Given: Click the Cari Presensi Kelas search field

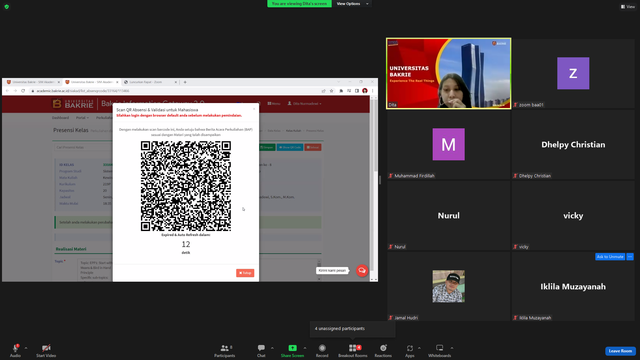Looking at the screenshot, I should point(83,147).
